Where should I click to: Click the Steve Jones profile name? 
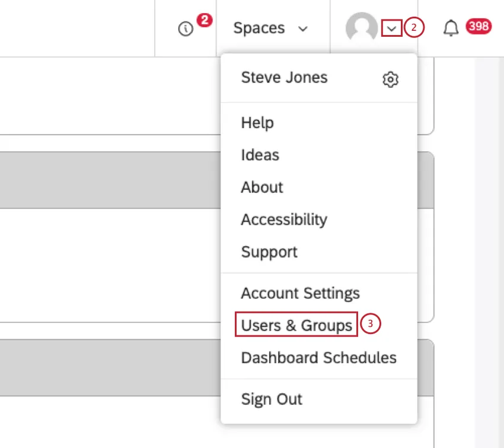point(284,77)
